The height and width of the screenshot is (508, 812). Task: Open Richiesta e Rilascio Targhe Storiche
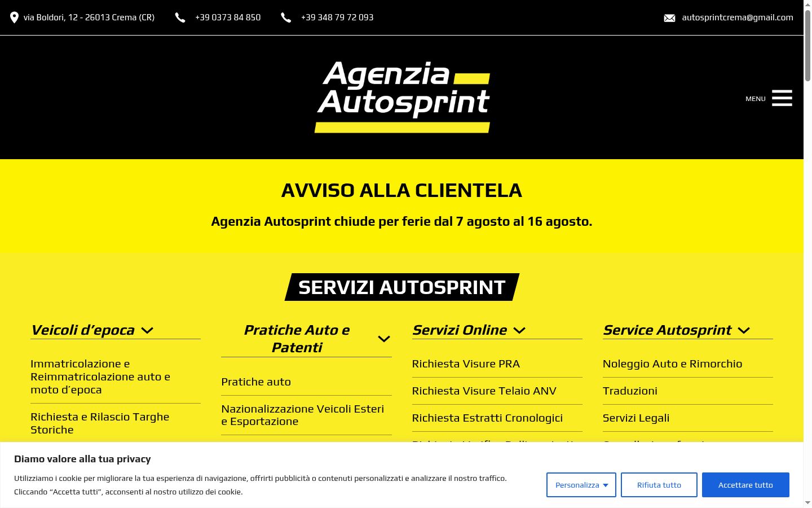tap(100, 423)
